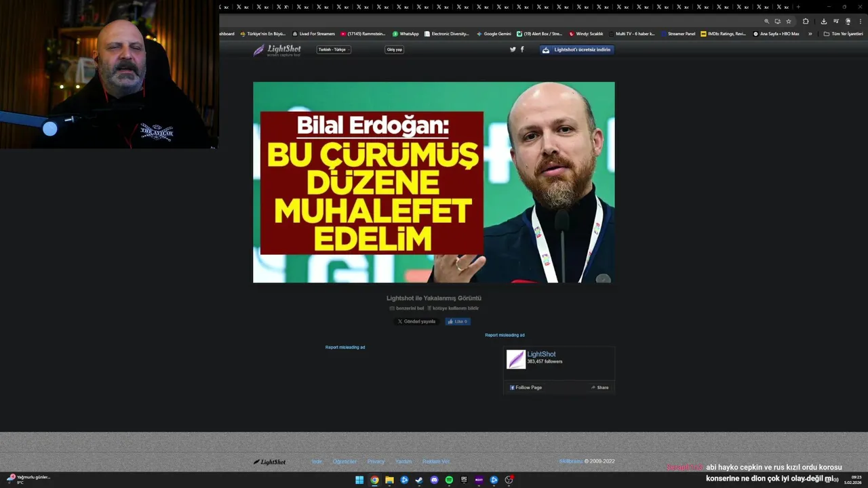Open the WhatsApp bookmark
The height and width of the screenshot is (488, 868).
coord(406,33)
